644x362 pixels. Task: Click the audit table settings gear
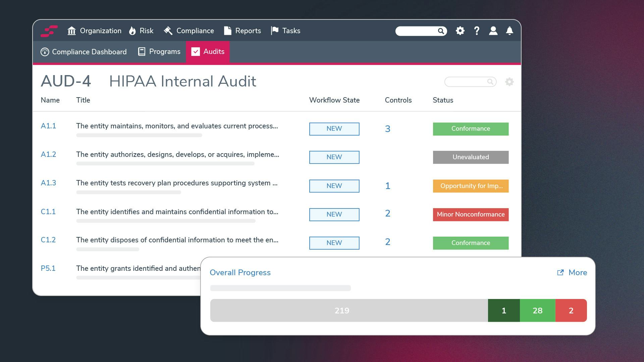coord(509,82)
